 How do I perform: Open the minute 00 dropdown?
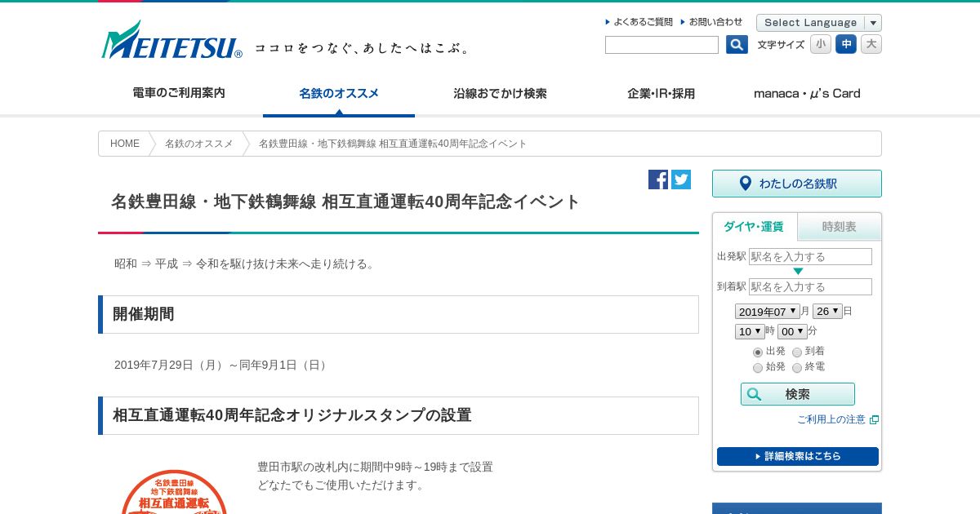(x=792, y=331)
